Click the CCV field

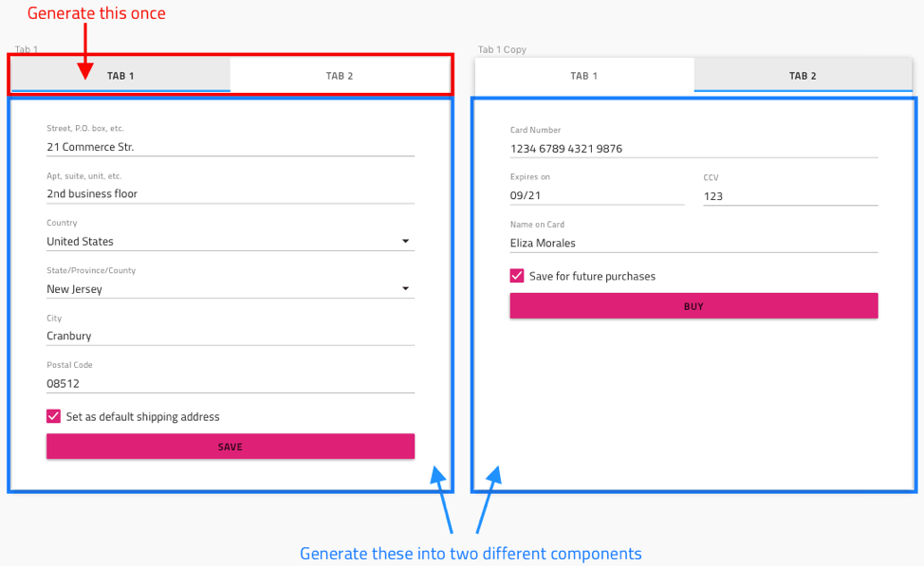pos(790,196)
